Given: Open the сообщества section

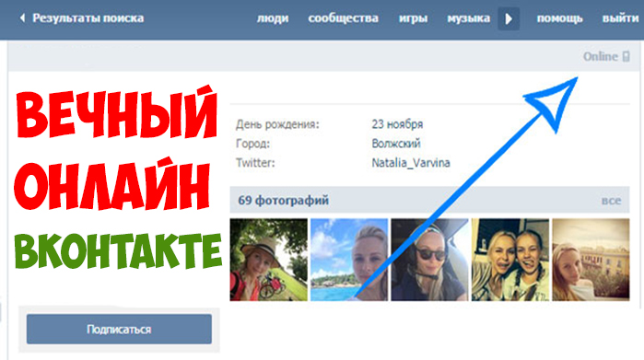Looking at the screenshot, I should coord(343,18).
